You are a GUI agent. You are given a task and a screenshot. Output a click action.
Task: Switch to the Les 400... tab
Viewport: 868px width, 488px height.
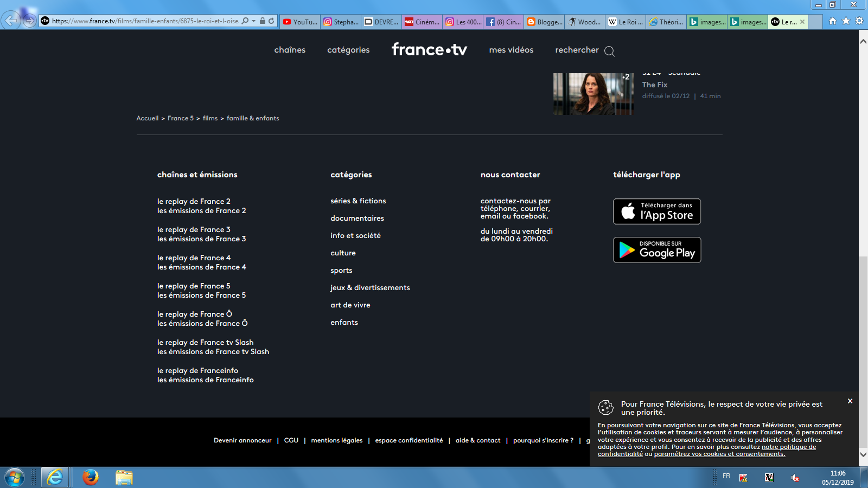(x=463, y=22)
